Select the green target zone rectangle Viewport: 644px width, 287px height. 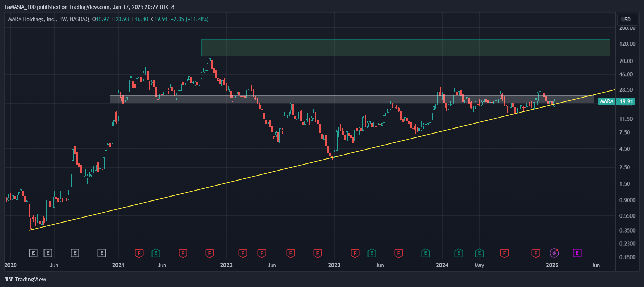(x=406, y=47)
